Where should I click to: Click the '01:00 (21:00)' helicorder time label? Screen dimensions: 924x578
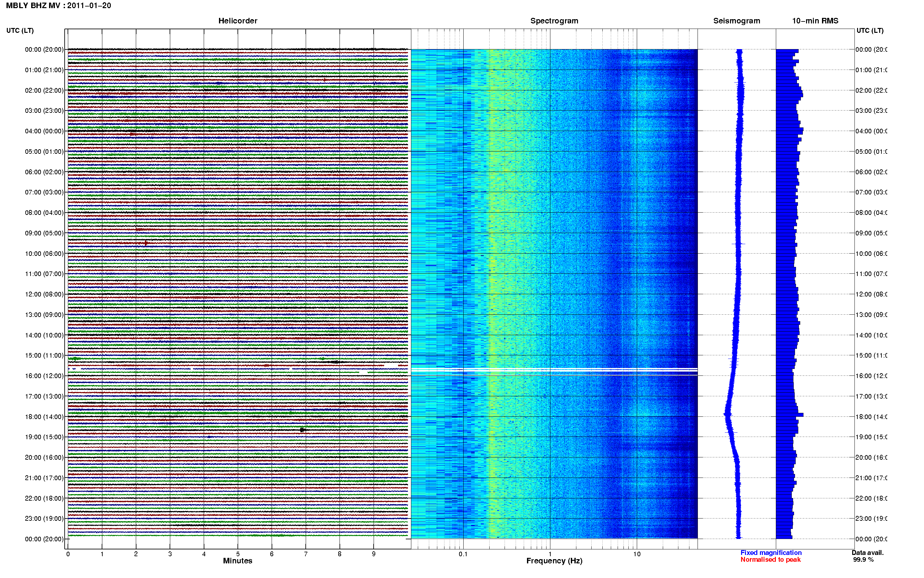(x=44, y=70)
